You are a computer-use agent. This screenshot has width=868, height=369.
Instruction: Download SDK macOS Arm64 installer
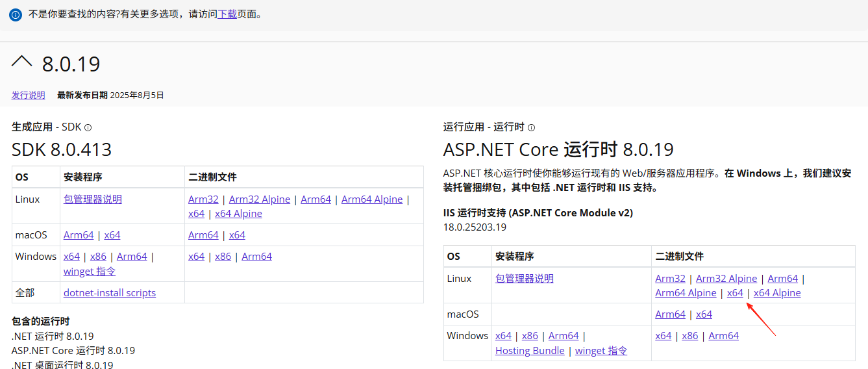(x=79, y=235)
